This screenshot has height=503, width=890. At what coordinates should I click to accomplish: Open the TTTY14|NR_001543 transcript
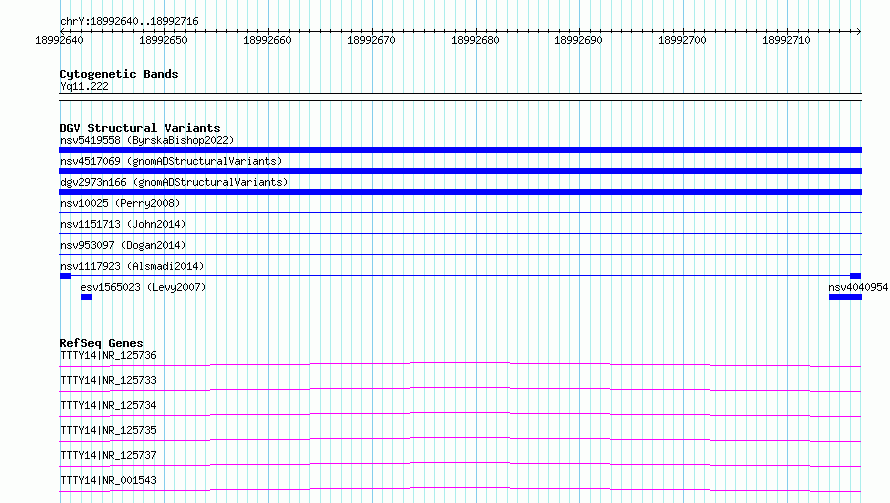(x=108, y=480)
